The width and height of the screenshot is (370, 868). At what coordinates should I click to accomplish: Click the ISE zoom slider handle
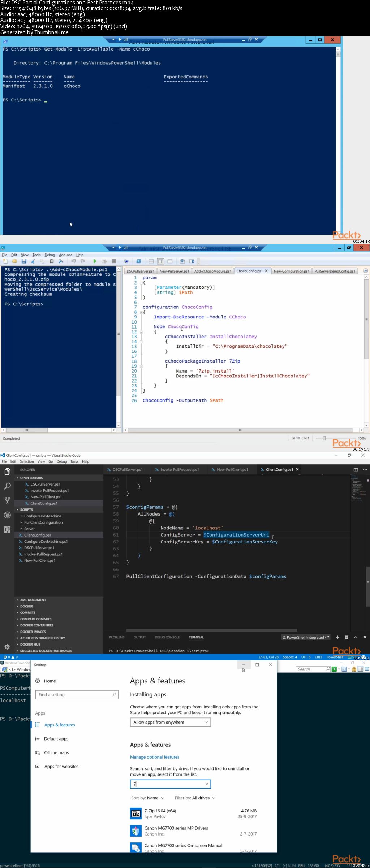point(324,438)
